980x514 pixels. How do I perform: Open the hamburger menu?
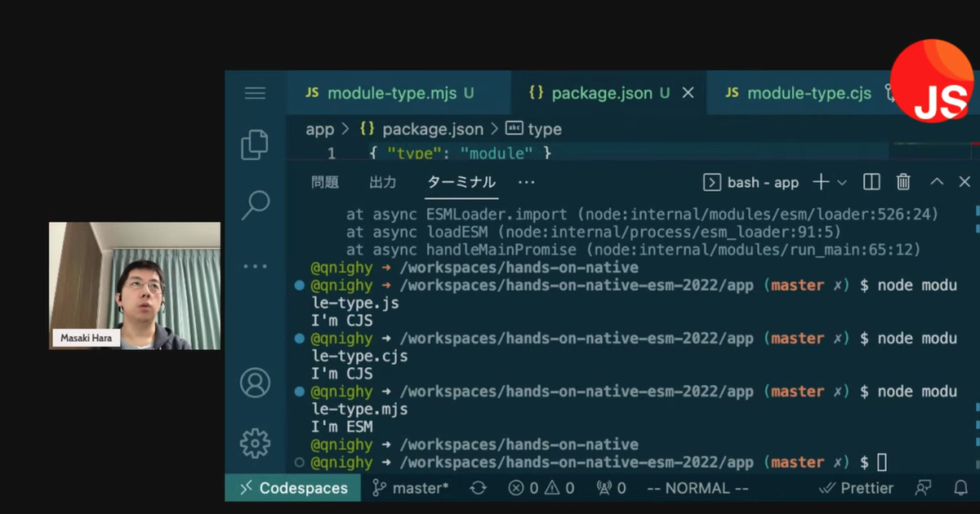[255, 92]
